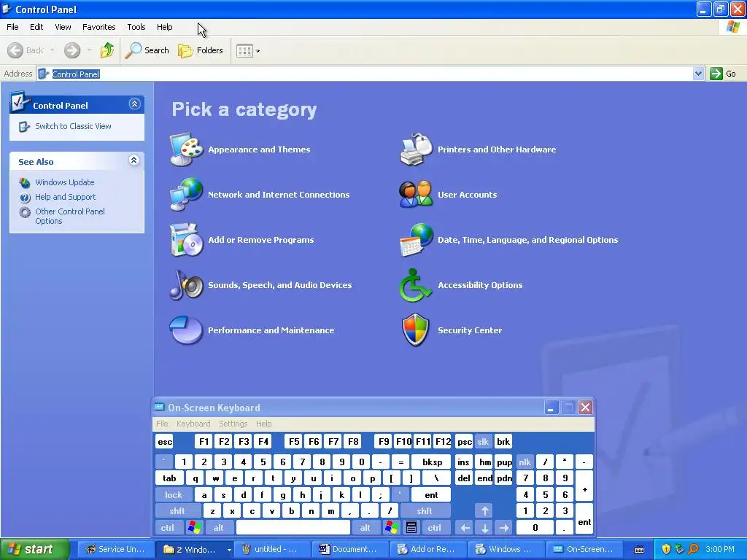
Task: Open the Security Center text link
Action: [470, 330]
